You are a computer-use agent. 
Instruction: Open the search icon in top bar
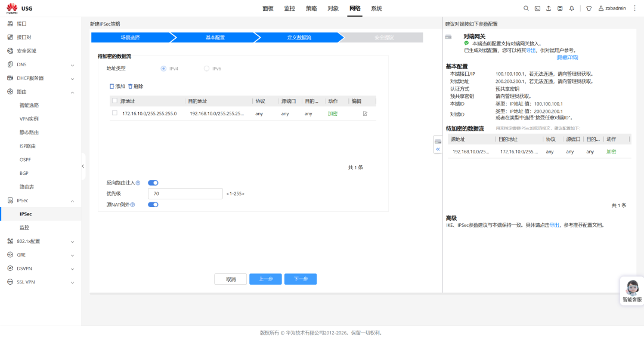(526, 8)
